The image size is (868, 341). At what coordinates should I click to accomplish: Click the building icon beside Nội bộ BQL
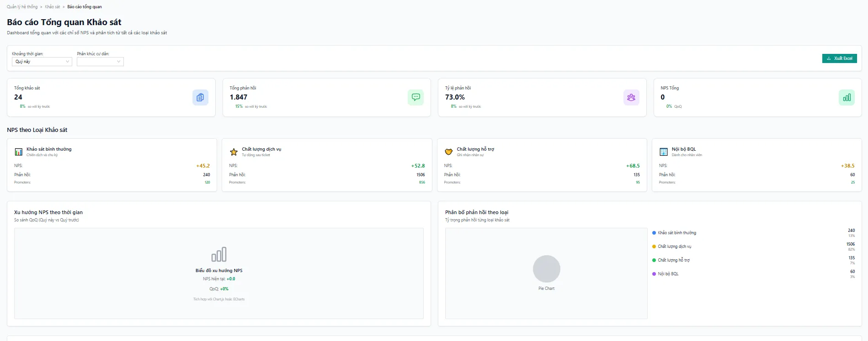click(x=664, y=152)
